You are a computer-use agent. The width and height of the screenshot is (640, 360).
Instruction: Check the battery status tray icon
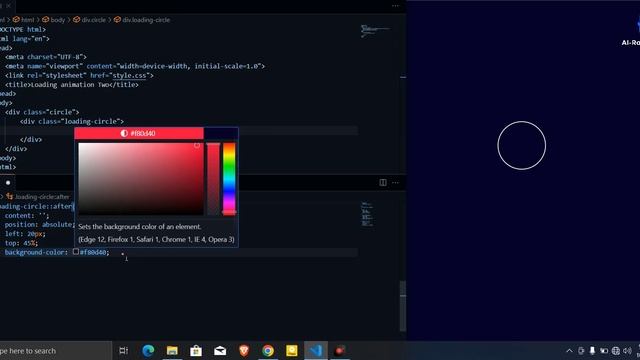pos(604,351)
